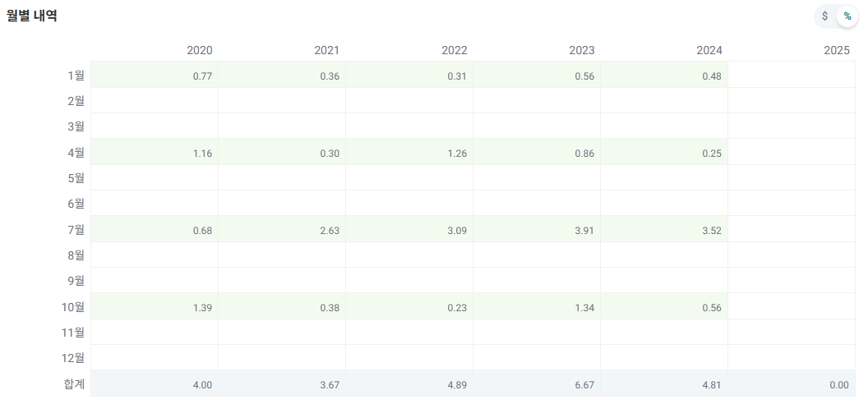The height and width of the screenshot is (404, 868).
Task: Click the 2023 column header
Action: (x=582, y=50)
